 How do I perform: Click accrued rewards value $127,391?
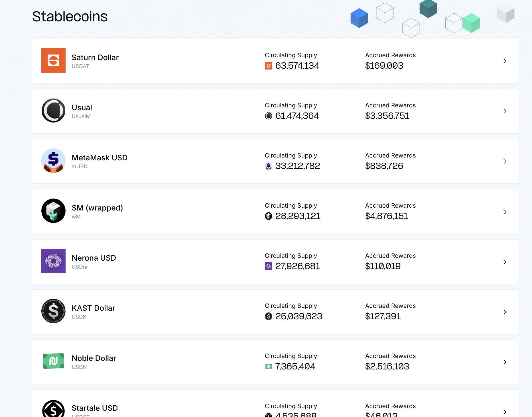point(383,316)
